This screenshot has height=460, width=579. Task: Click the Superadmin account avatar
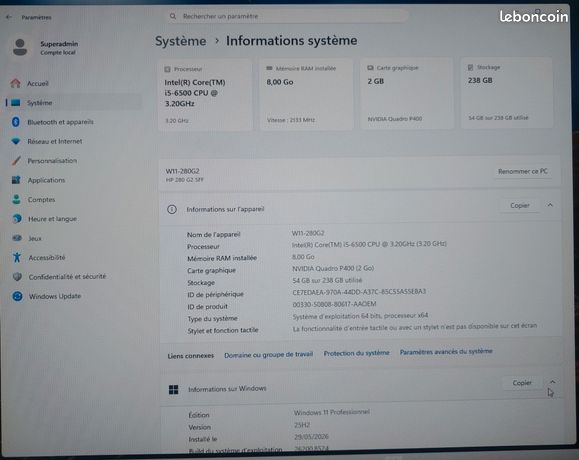(20, 47)
